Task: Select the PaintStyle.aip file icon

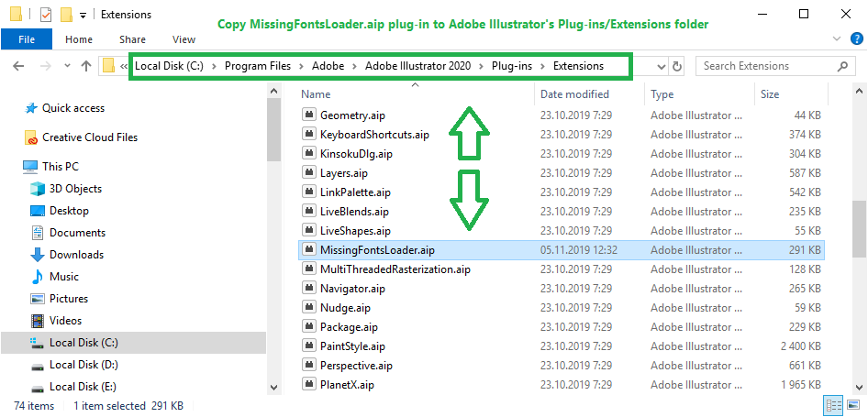Action: (308, 346)
